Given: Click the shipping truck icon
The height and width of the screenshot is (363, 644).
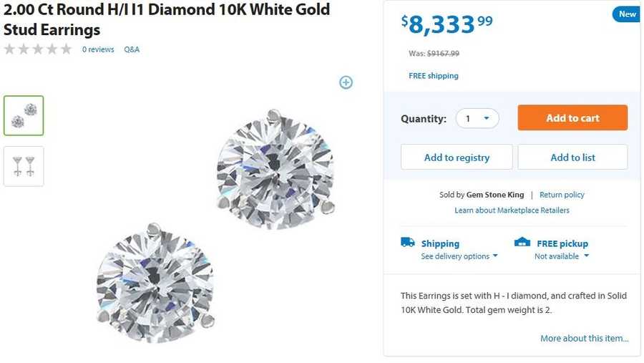Looking at the screenshot, I should (408, 243).
